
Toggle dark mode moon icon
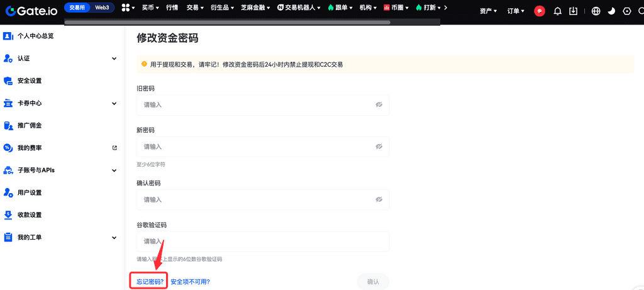click(x=611, y=11)
